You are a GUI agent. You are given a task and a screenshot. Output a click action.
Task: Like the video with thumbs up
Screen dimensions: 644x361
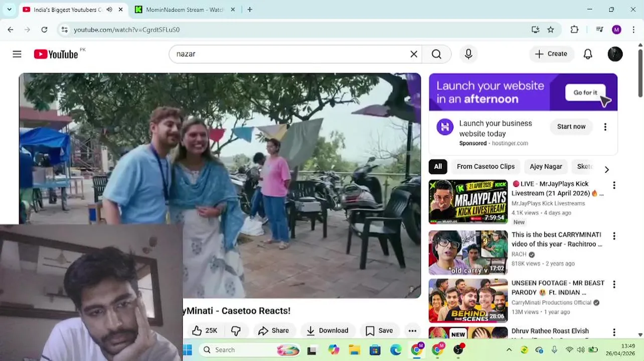[x=205, y=330]
